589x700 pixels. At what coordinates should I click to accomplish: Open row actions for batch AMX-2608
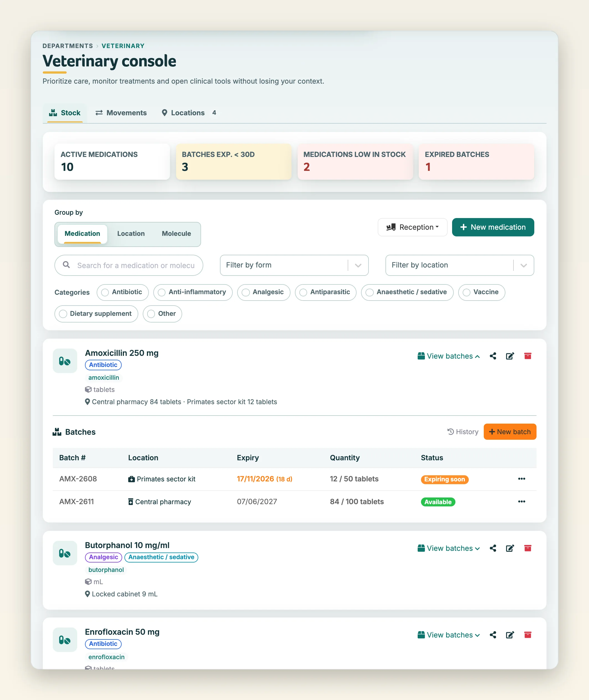pos(522,479)
